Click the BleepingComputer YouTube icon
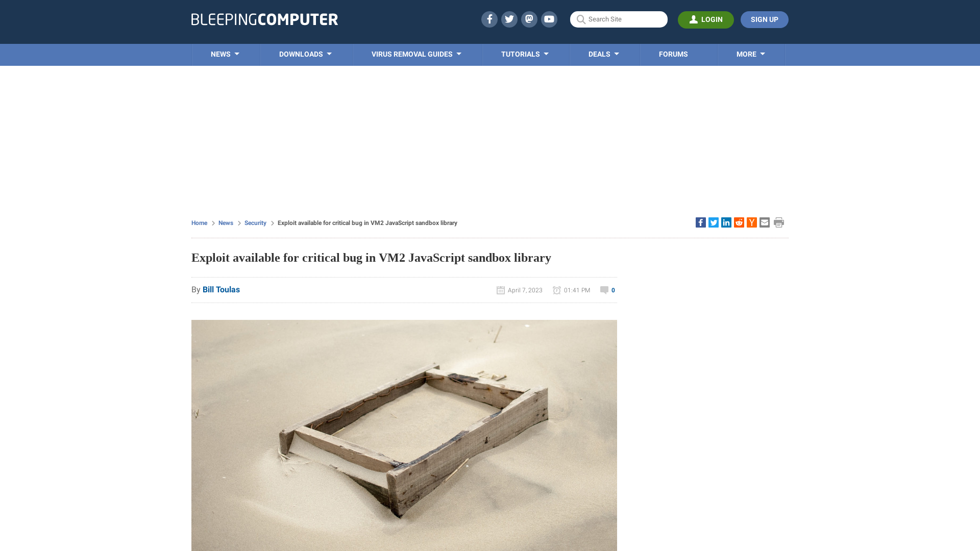The width and height of the screenshot is (980, 551). (549, 19)
